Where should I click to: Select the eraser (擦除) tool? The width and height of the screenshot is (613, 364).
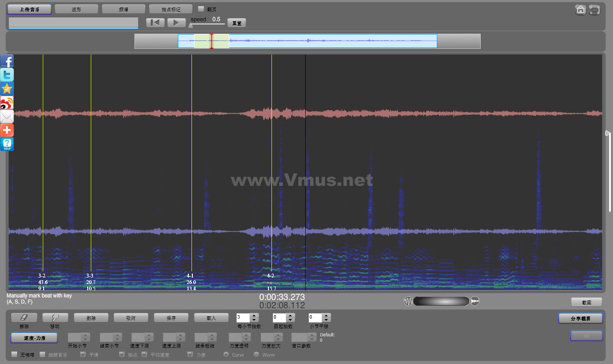point(24,318)
